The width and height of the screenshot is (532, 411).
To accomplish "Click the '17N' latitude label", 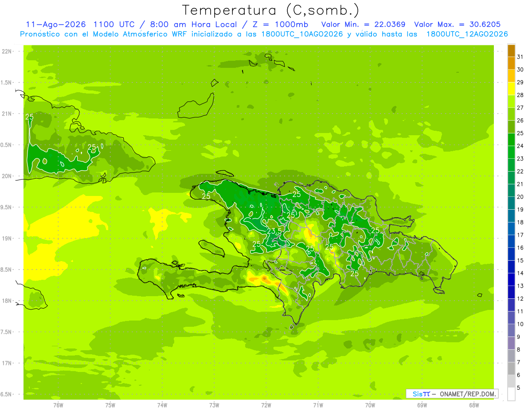I will click(x=7, y=363).
